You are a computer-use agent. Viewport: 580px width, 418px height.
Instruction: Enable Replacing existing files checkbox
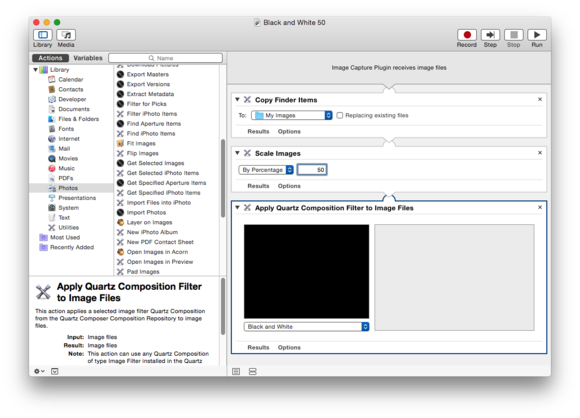340,115
